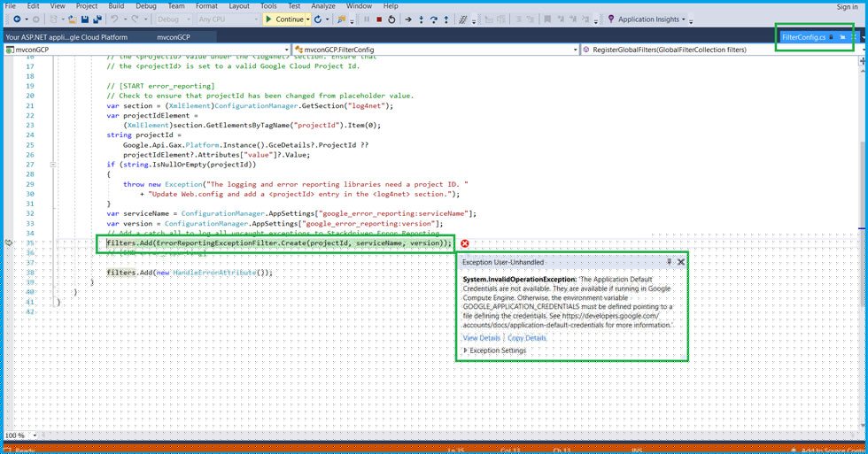This screenshot has height=454, width=868.
Task: Stop debugging with the red square icon
Action: click(379, 19)
